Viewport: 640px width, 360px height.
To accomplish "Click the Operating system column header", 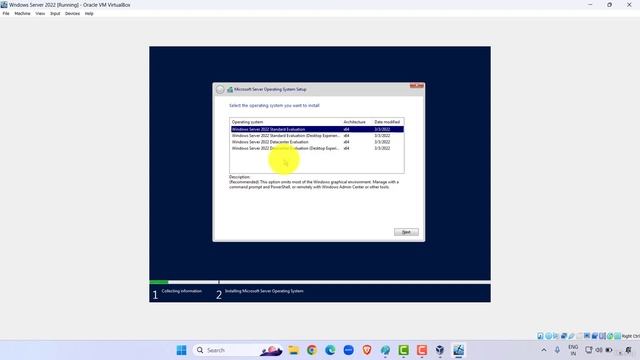I will (x=247, y=122).
